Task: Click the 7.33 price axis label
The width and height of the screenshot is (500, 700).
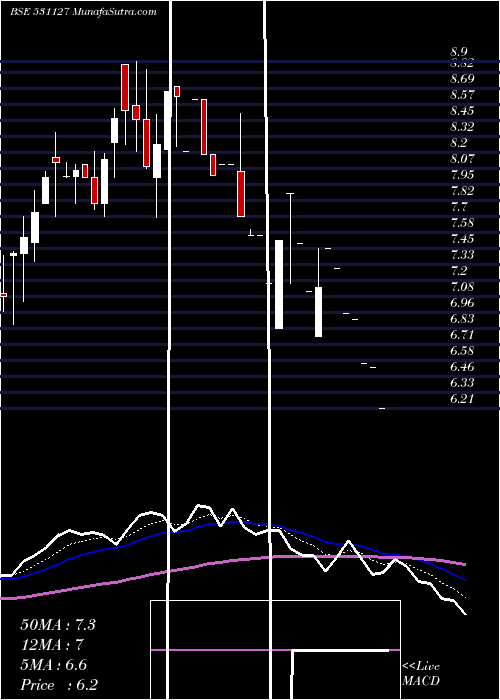Action: 462,255
